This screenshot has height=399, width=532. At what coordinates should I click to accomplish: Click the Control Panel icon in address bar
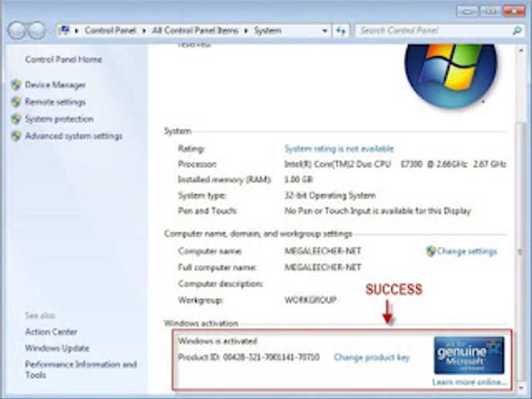pos(64,31)
